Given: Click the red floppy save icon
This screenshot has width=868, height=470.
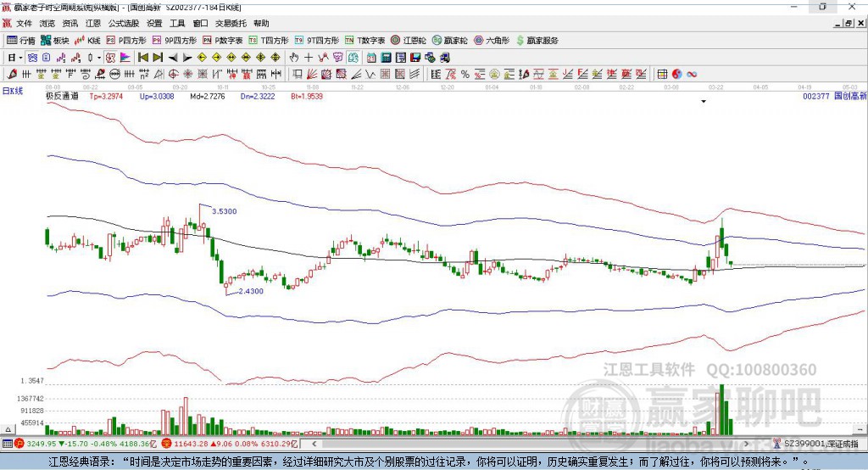Looking at the screenshot, I should (415, 58).
